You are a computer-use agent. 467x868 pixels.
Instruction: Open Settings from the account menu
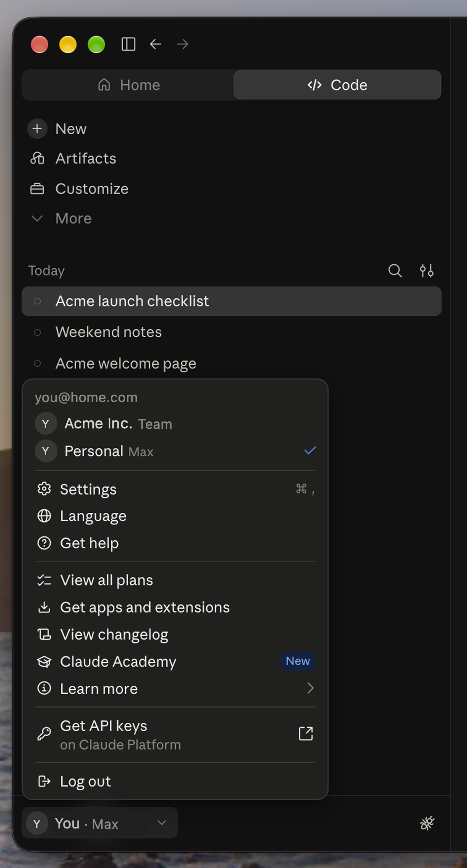coord(175,489)
